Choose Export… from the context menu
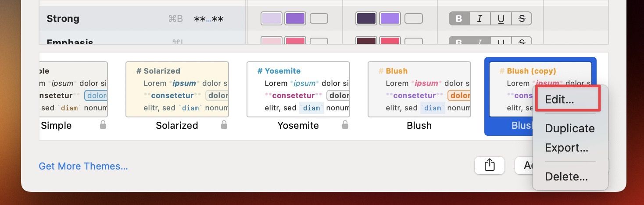The width and height of the screenshot is (644, 205). coord(566,148)
